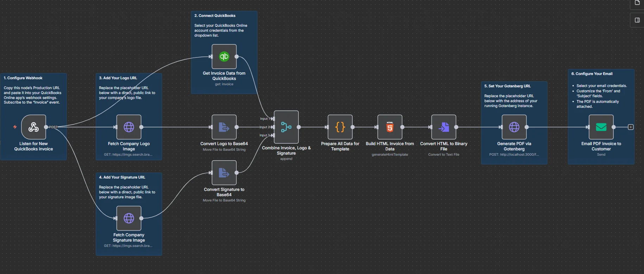The width and height of the screenshot is (644, 274).
Task: Select the Convert Signature to Base64 node
Action: click(224, 173)
